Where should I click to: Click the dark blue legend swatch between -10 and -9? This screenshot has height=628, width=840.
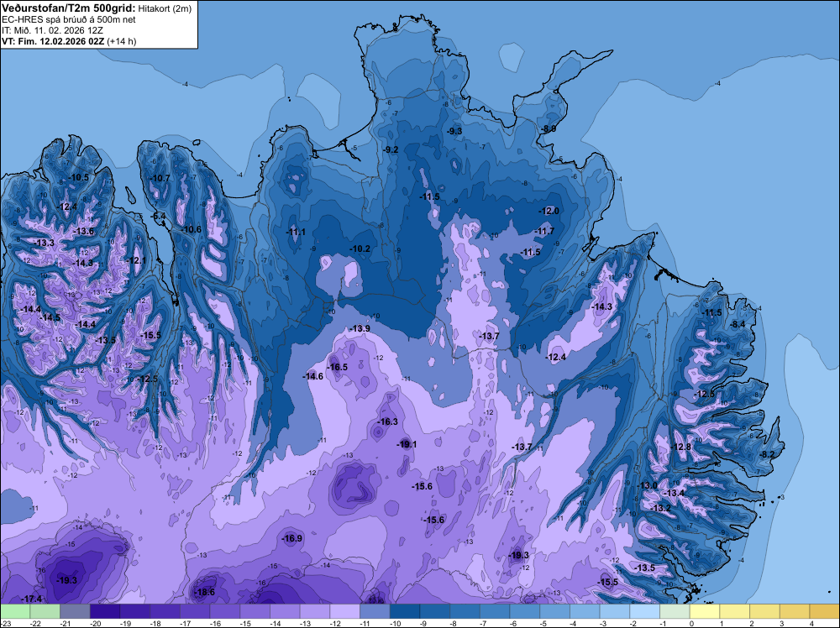(405, 611)
